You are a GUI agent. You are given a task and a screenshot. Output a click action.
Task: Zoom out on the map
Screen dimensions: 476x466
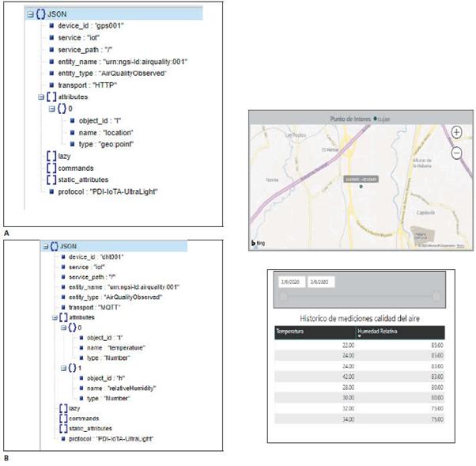point(456,153)
